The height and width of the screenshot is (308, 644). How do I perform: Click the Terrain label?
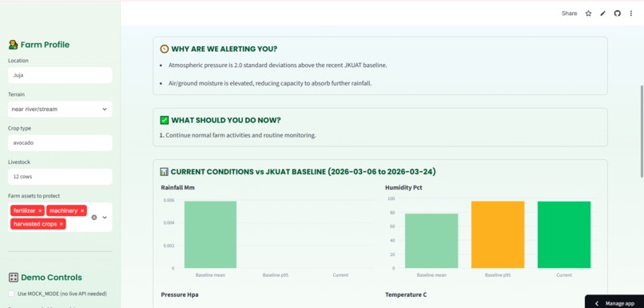pos(17,94)
